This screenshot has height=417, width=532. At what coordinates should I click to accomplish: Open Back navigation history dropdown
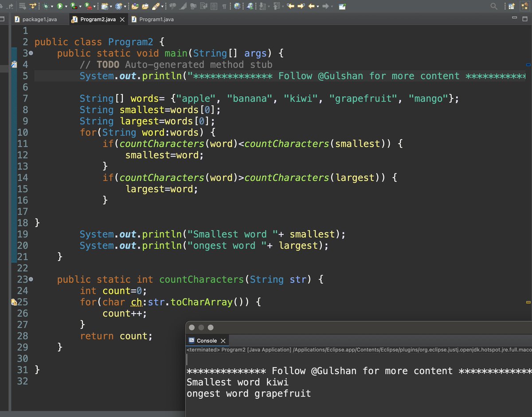pyautogui.click(x=318, y=6)
